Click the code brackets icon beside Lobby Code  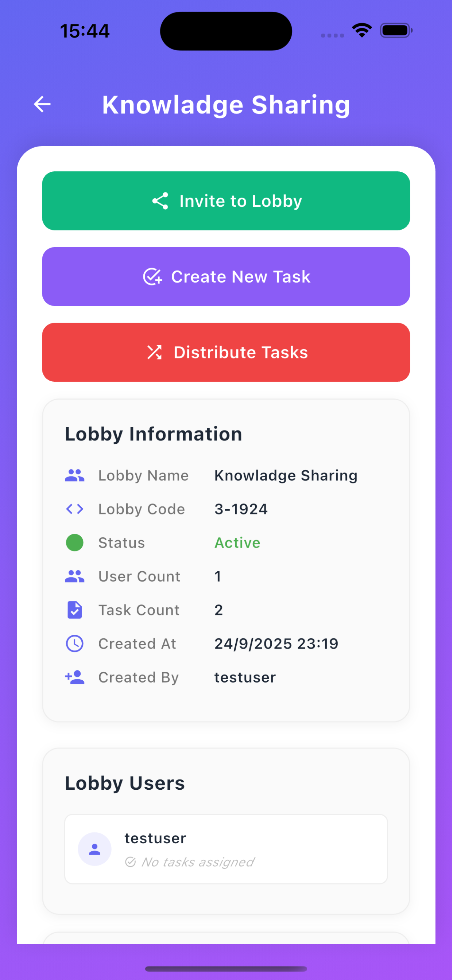75,509
